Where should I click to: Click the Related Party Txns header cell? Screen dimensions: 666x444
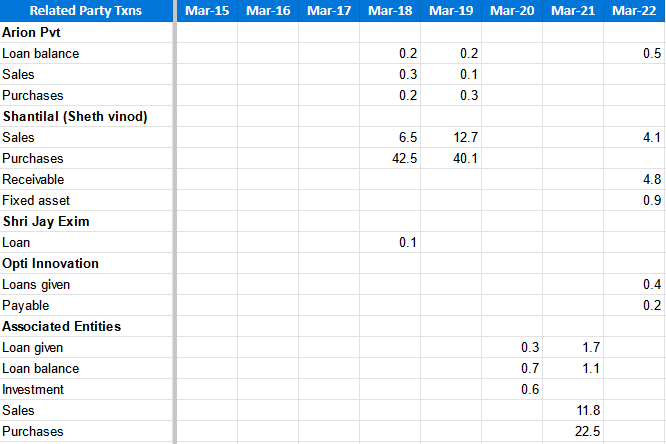point(86,11)
